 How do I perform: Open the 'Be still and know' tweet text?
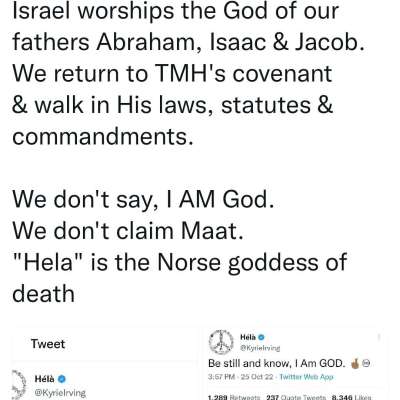[276, 363]
